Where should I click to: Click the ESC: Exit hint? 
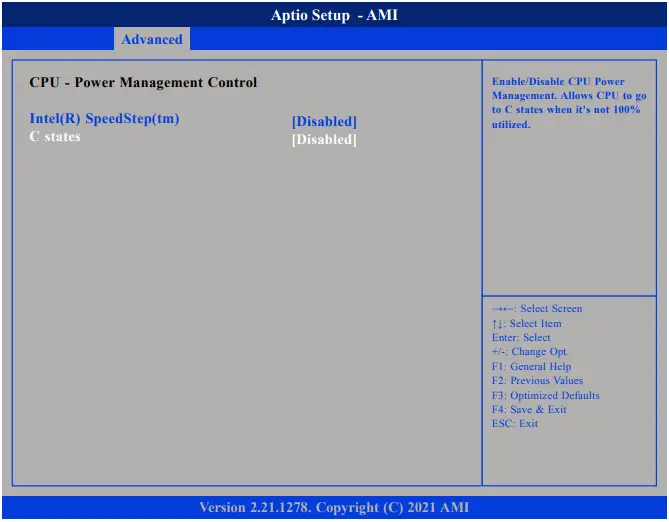515,423
